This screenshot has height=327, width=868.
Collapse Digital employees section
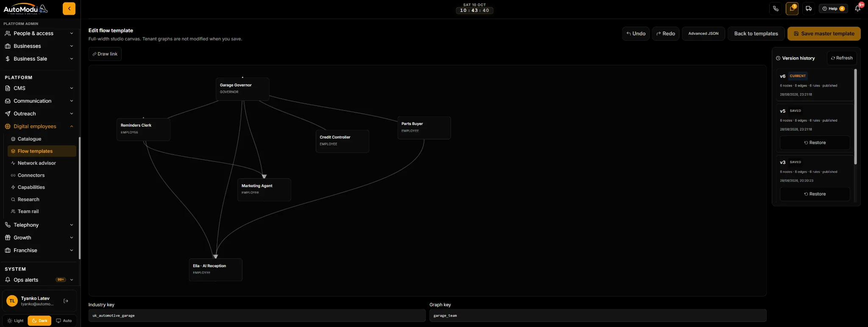[39, 126]
